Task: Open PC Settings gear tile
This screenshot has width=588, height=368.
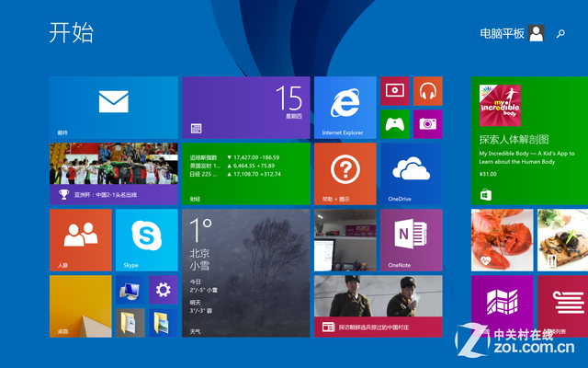Action: click(164, 290)
